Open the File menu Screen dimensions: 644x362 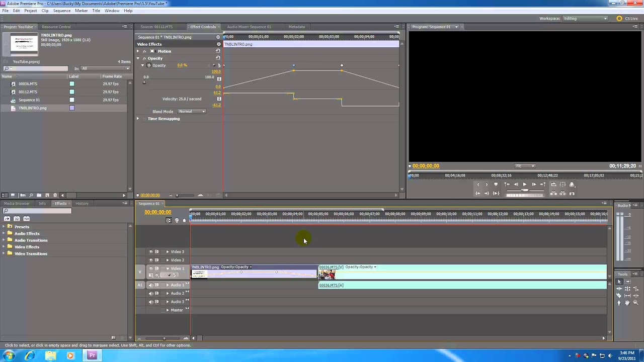click(x=5, y=11)
